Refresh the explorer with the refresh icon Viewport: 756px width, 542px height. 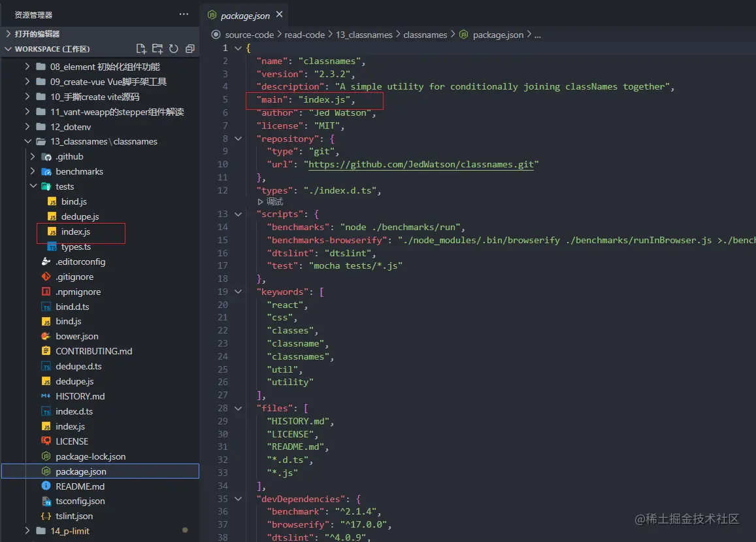[x=174, y=49]
